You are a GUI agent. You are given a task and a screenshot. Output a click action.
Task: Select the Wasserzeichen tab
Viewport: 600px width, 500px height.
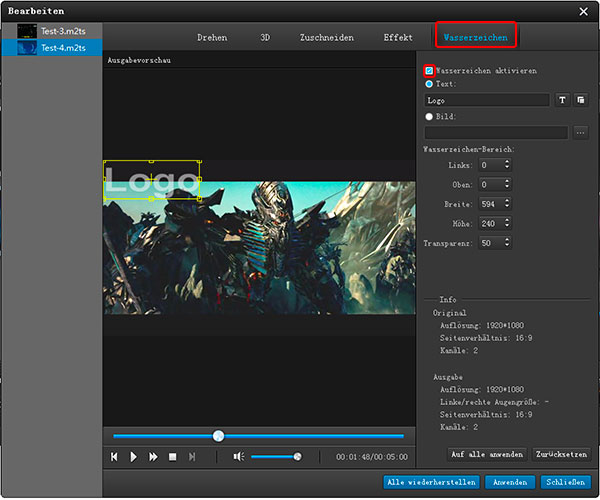pyautogui.click(x=476, y=37)
